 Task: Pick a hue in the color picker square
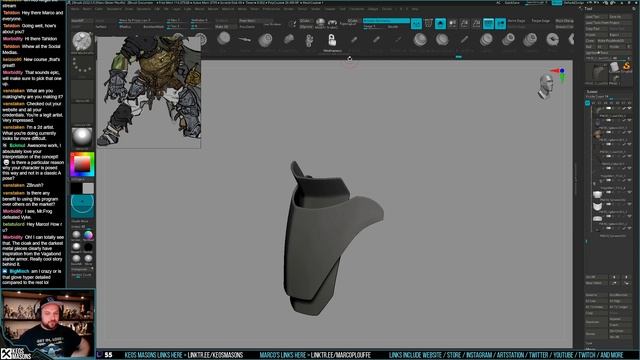[x=82, y=164]
